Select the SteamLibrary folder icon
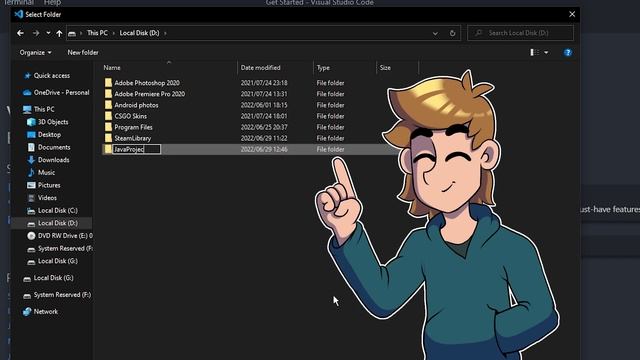 click(108, 138)
